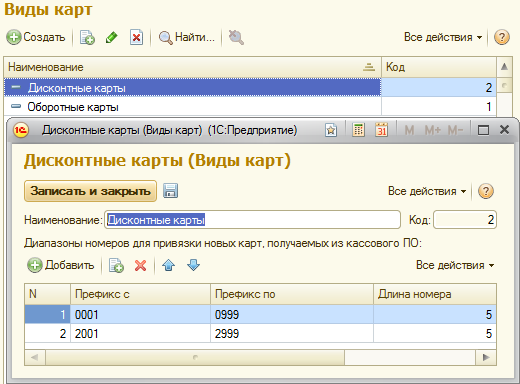Select the Оборотные карты list row

coord(250,107)
